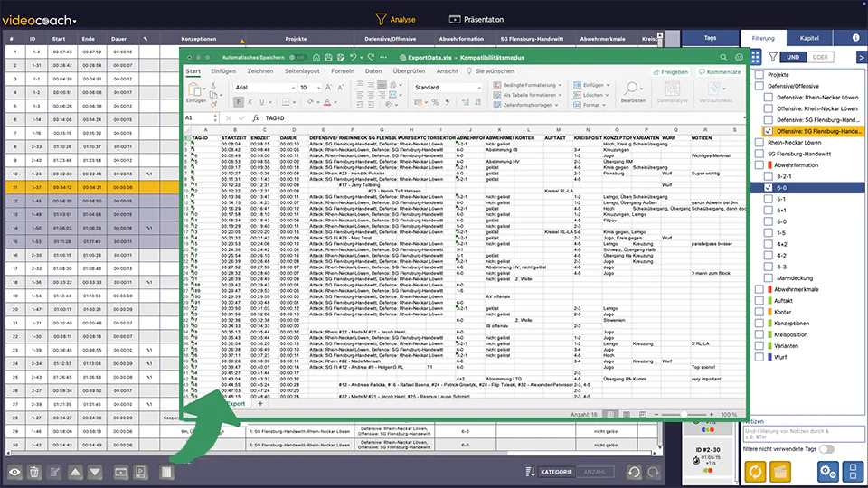Check the Defensive: Rhein-Neckar Löwen checkbox
868x488 pixels.
[x=769, y=98]
